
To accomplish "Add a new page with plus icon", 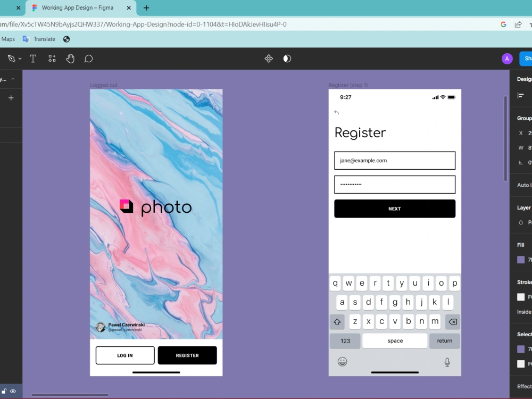I will tap(11, 98).
